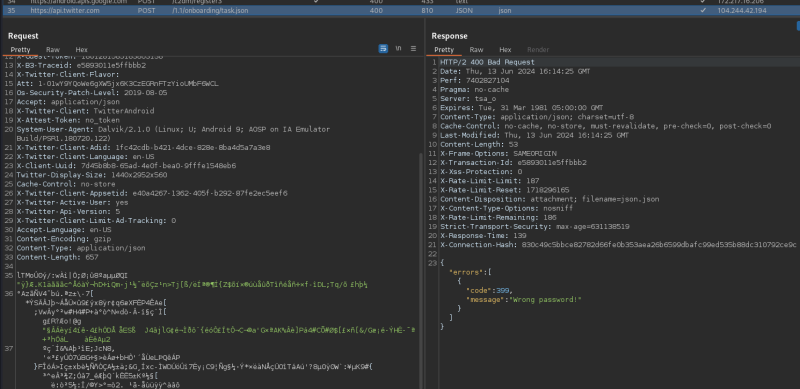Image resolution: width=800 pixels, height=389 pixels.
Task: Switch Response pane to Pretty tab
Action: 444,50
